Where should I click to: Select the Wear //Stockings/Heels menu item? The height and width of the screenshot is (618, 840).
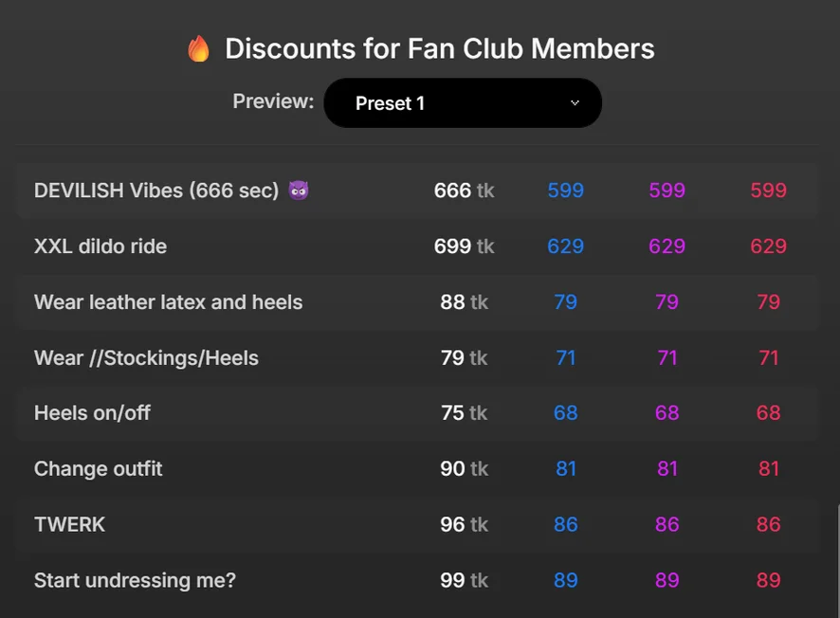(146, 358)
